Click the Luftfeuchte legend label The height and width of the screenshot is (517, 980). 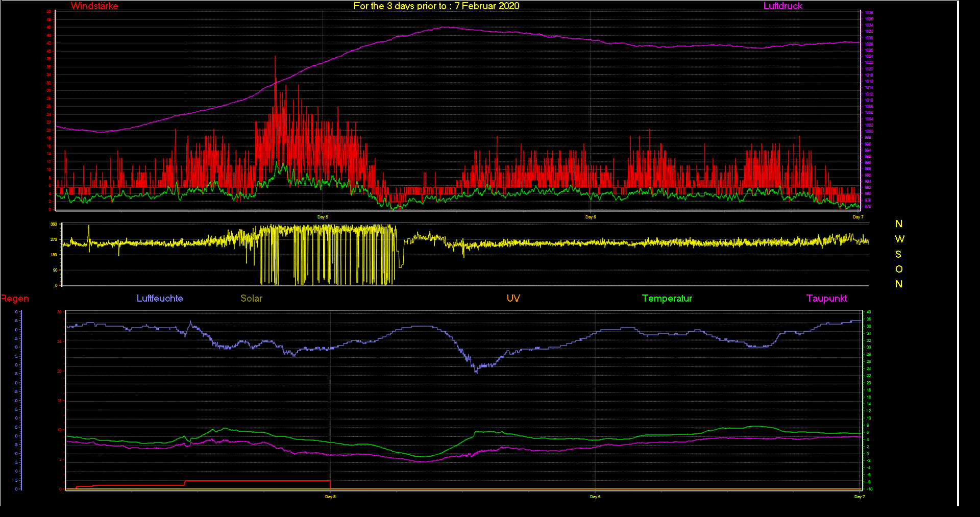(x=160, y=298)
